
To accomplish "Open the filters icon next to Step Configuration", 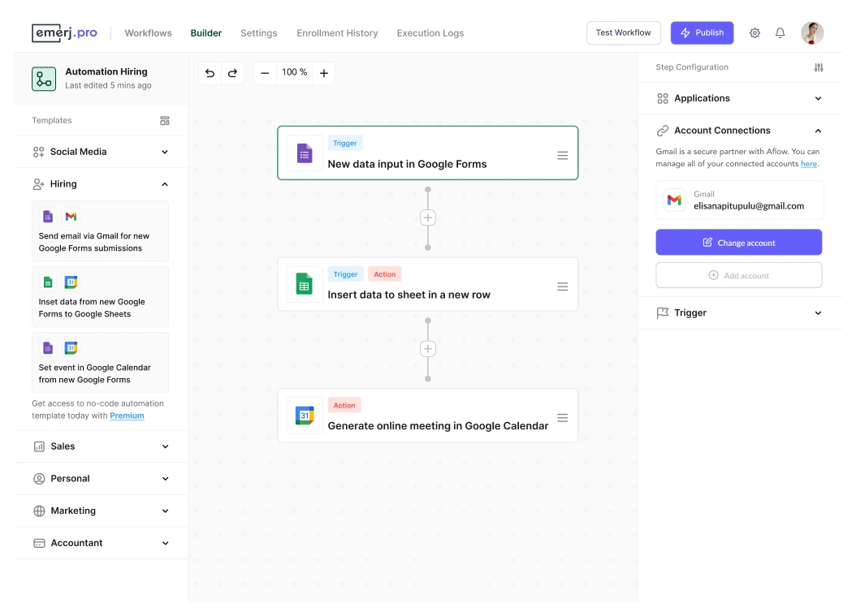I will point(819,67).
